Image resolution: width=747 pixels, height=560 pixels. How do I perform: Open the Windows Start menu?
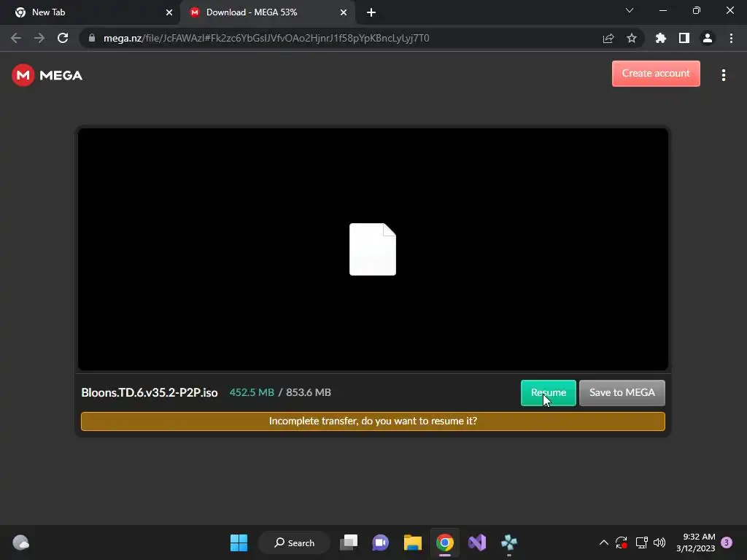(239, 542)
